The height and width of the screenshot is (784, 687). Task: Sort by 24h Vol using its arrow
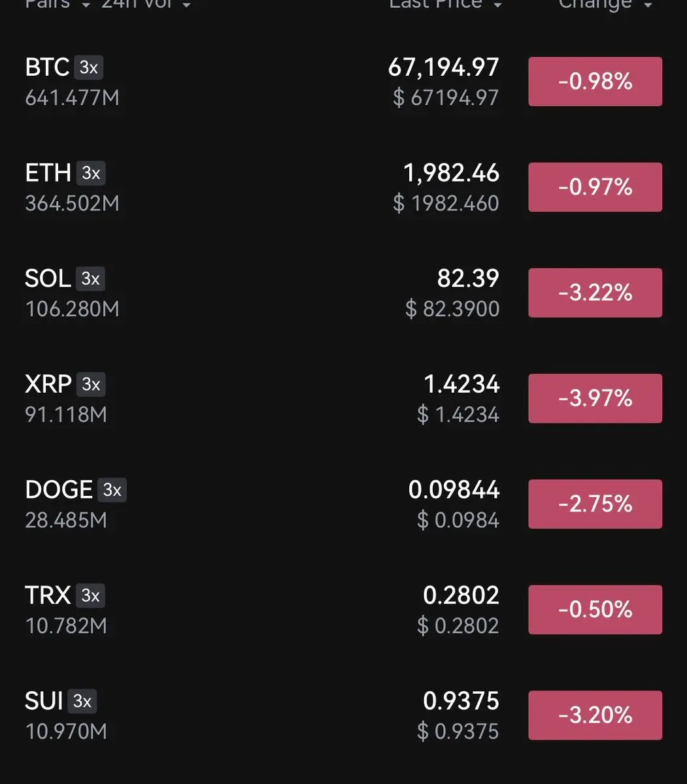(x=187, y=5)
